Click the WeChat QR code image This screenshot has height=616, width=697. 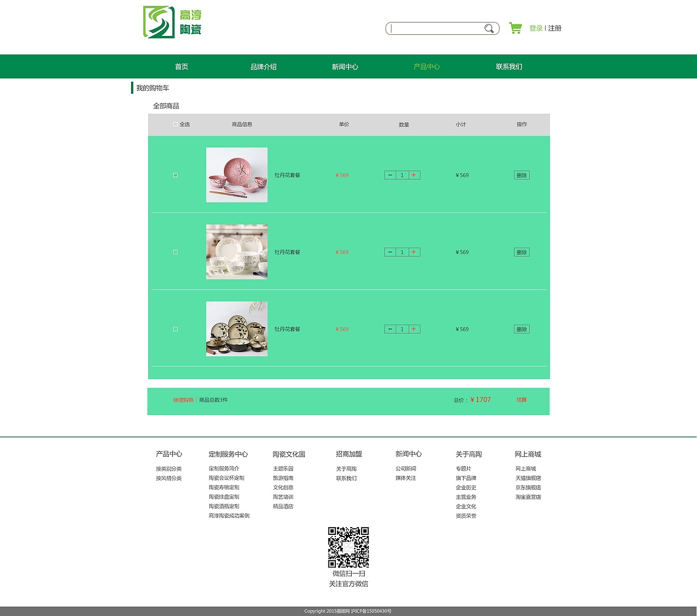point(348,547)
